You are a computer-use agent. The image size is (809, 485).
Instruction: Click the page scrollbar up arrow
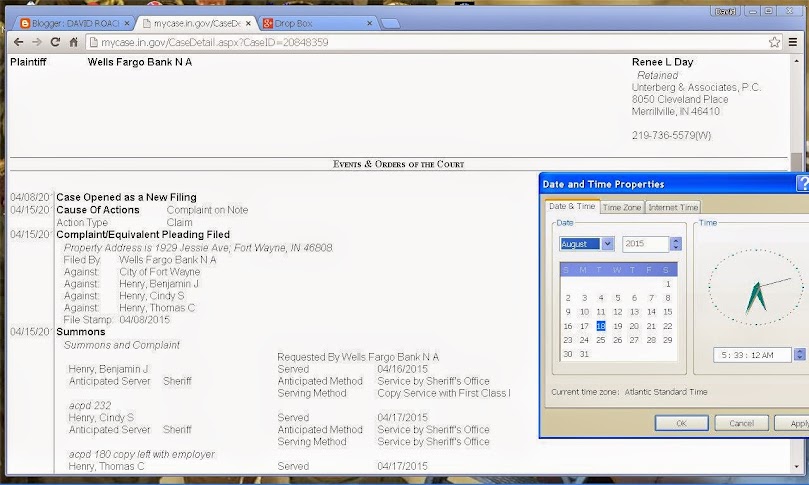[x=796, y=61]
